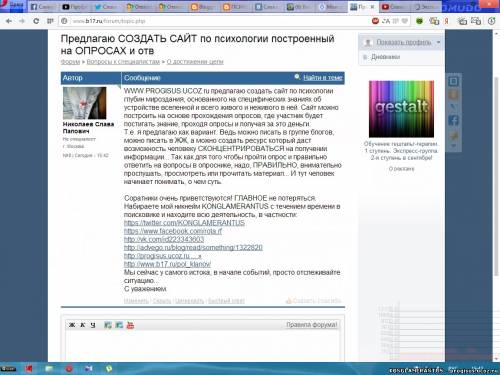Click the gestalt rainbow advertisement banner

click(x=401, y=109)
